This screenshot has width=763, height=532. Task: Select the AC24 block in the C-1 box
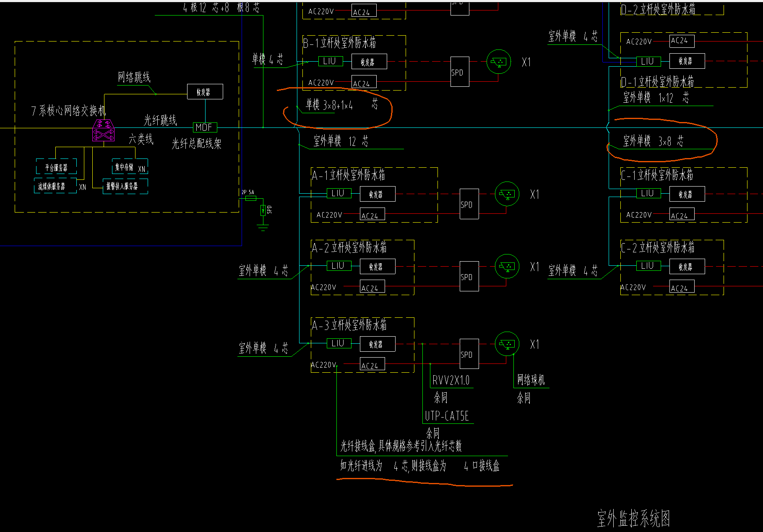tap(682, 214)
